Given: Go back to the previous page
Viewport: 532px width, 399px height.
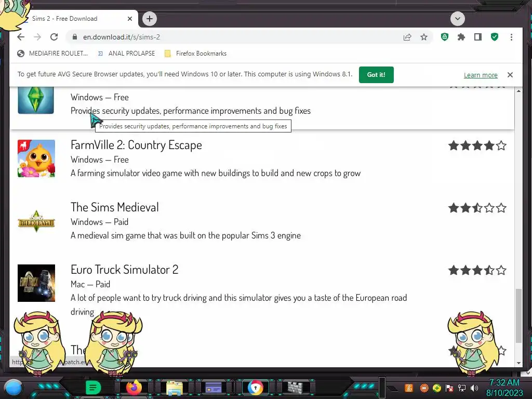Looking at the screenshot, I should click(21, 37).
